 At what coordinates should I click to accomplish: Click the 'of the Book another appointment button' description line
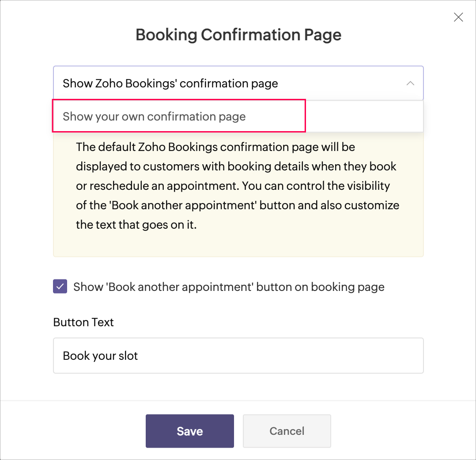238,205
